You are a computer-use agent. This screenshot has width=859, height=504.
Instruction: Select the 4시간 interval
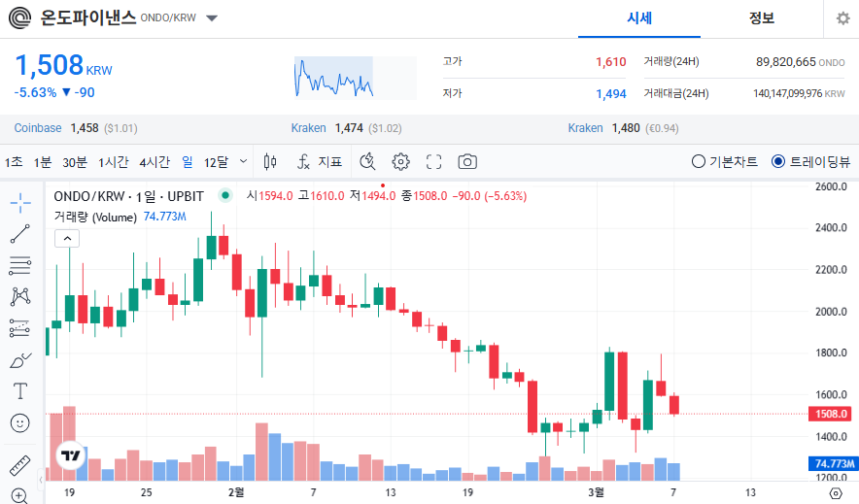click(x=155, y=162)
